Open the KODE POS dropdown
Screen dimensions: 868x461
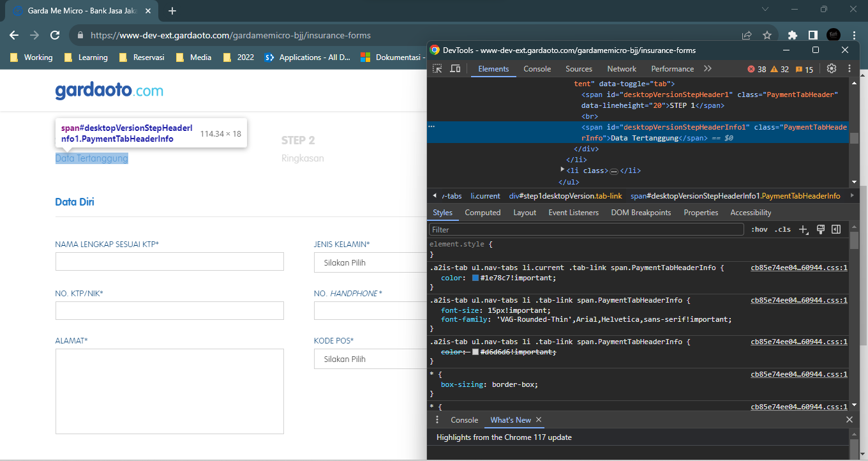point(371,359)
